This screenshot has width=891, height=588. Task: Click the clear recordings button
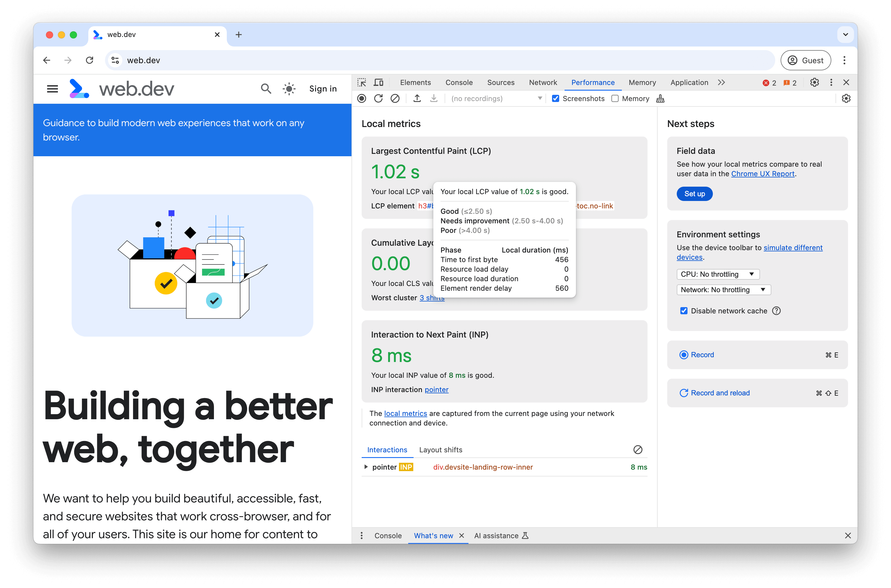point(394,98)
